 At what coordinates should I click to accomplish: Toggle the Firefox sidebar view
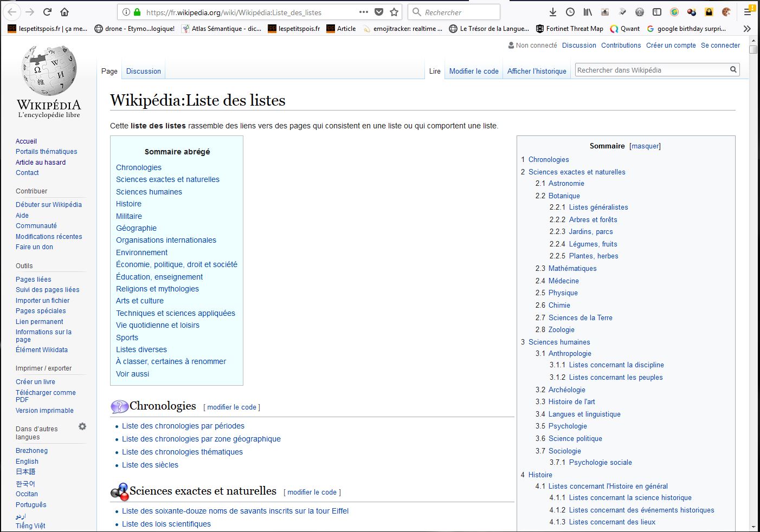pos(657,12)
